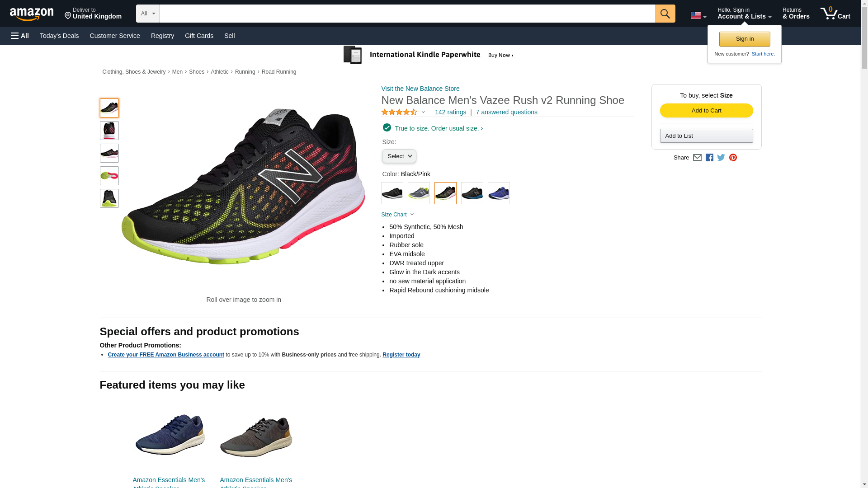Viewport: 868px width, 488px height.
Task: Open Customer Service page
Action: coord(115,36)
